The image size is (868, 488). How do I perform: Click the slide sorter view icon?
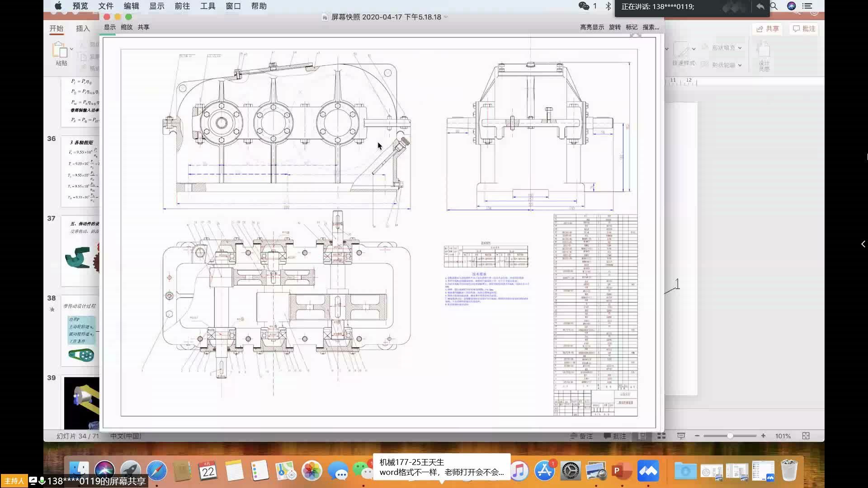(x=661, y=436)
